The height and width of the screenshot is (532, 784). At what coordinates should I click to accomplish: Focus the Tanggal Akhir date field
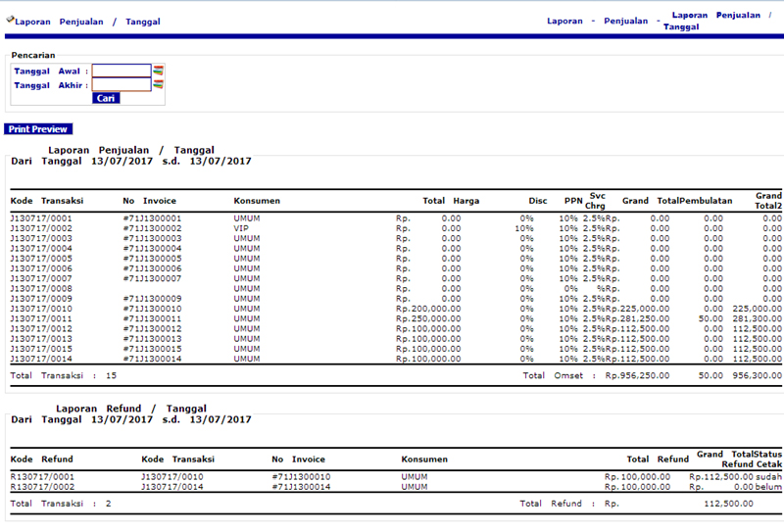click(x=122, y=85)
